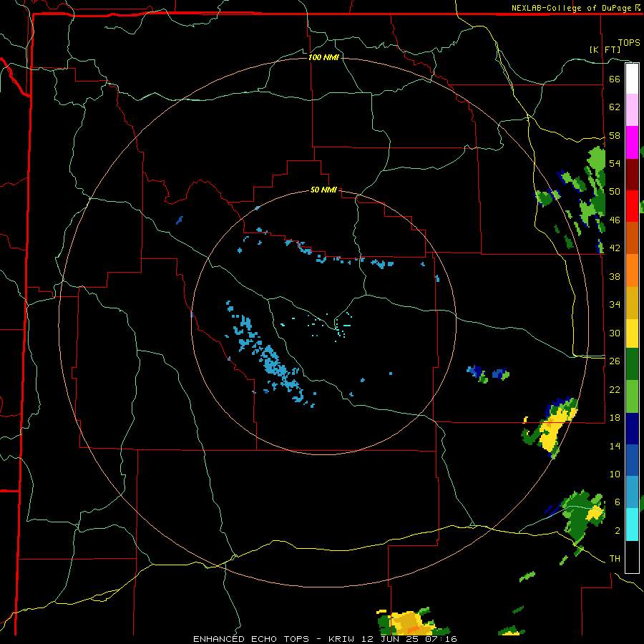Click the gold legend swatch
This screenshot has width=644, height=644.
632,303
